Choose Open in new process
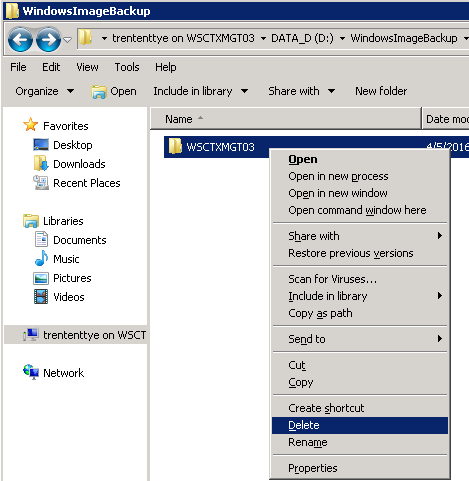 (360, 176)
